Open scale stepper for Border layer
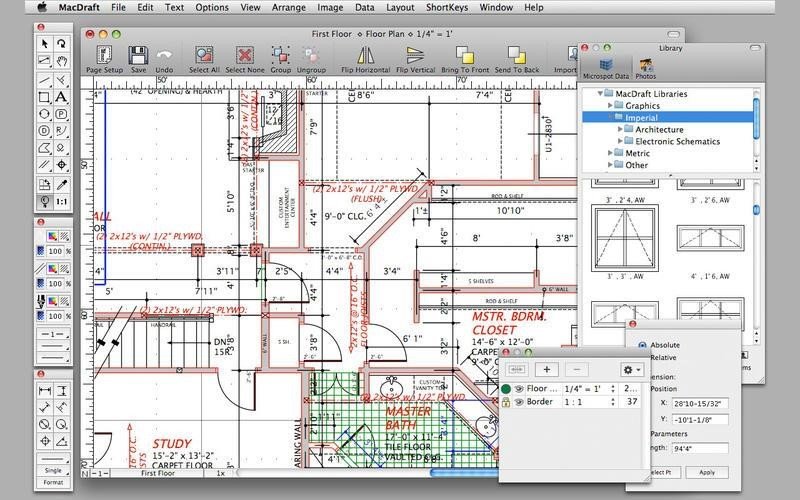Viewport: 800px width, 500px height. 613,402
